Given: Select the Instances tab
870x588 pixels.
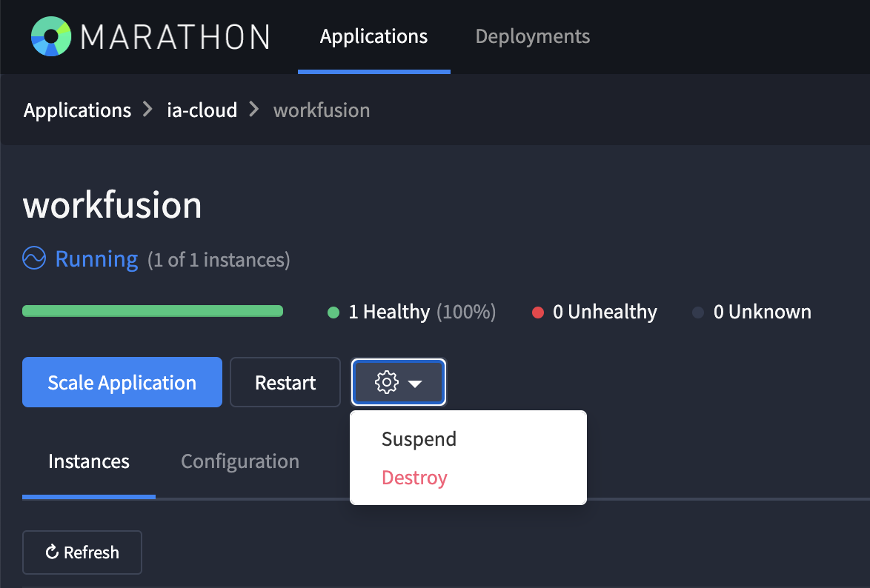Looking at the screenshot, I should pyautogui.click(x=89, y=461).
